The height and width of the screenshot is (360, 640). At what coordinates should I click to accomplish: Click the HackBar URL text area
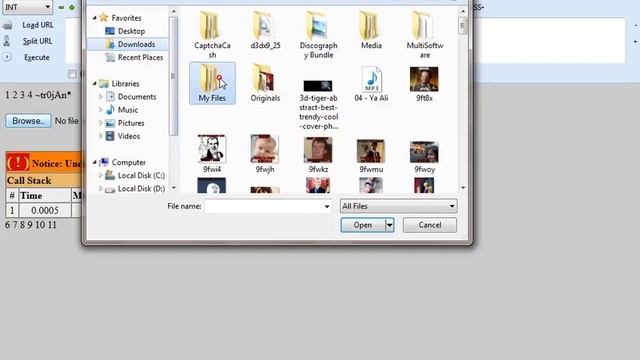tap(549, 40)
